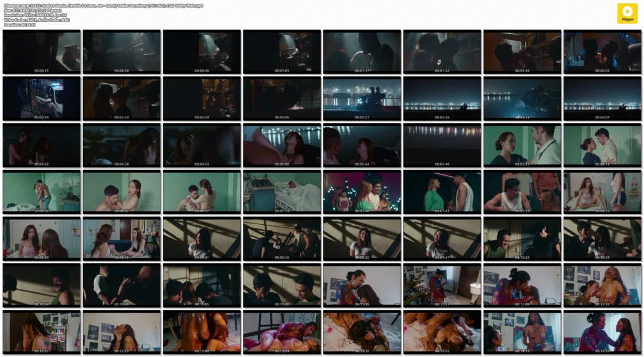Click the thumbnail at 00:11:20
Screen dimensions: 644x357
tap(282, 285)
